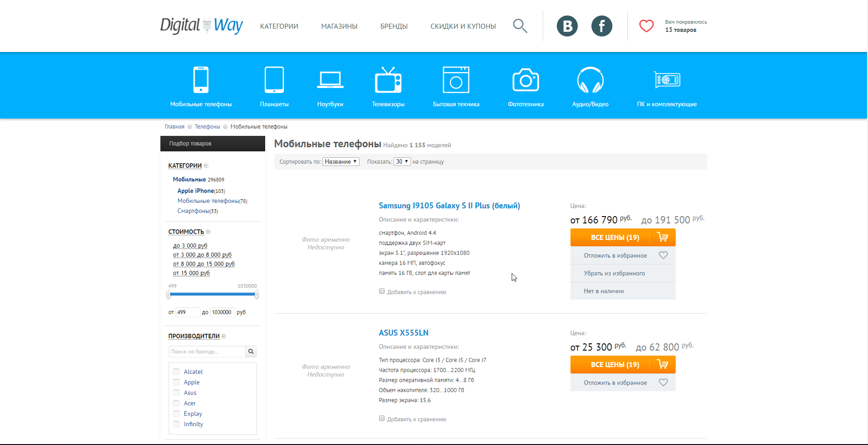Click the brand search magnifier button
868x445 pixels.
[251, 352]
